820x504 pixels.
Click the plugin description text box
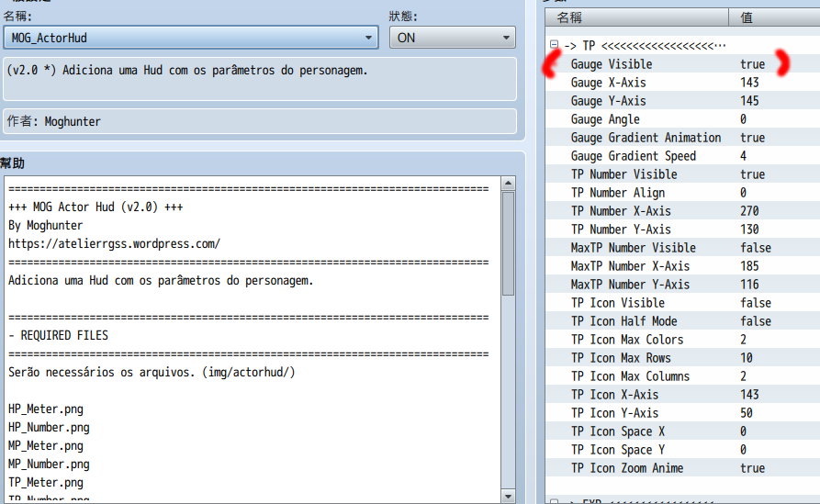[x=260, y=79]
